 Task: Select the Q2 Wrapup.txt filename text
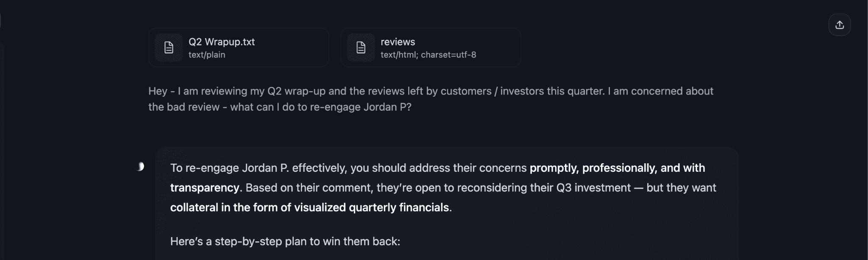point(222,42)
